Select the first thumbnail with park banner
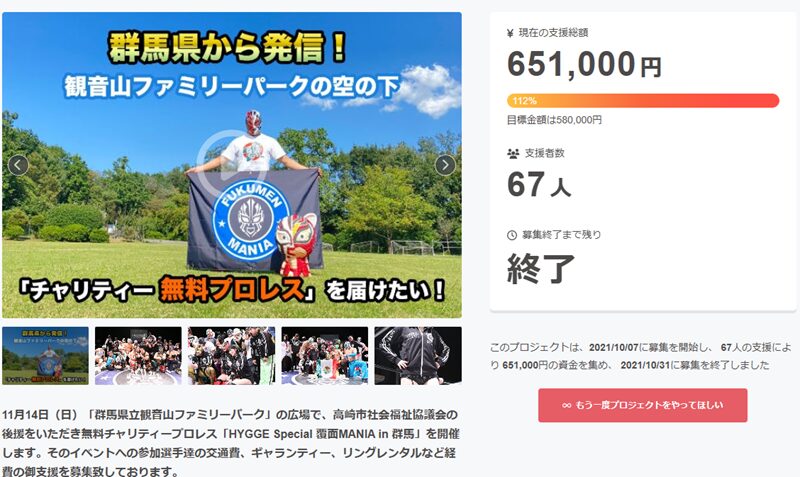The height and width of the screenshot is (477, 800). pyautogui.click(x=45, y=356)
